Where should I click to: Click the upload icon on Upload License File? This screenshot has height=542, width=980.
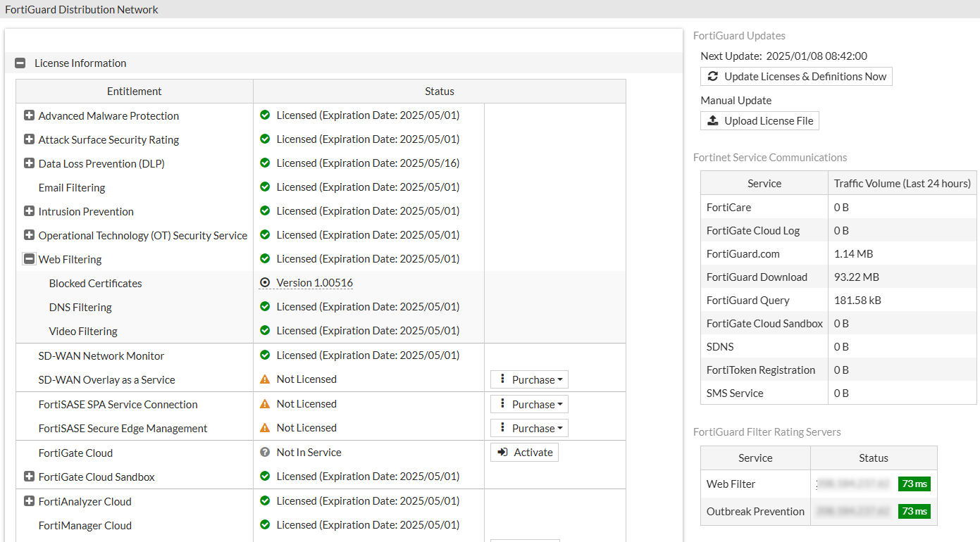pyautogui.click(x=712, y=120)
